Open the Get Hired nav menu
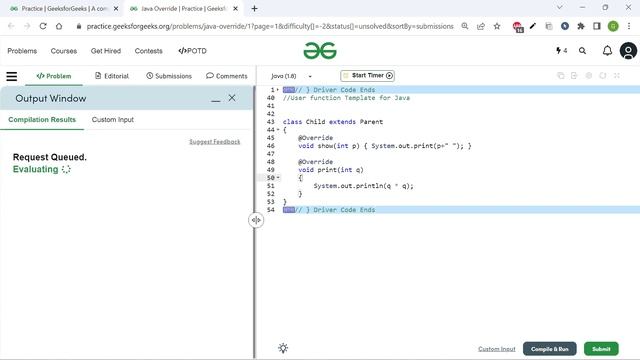The height and width of the screenshot is (360, 640). [106, 51]
